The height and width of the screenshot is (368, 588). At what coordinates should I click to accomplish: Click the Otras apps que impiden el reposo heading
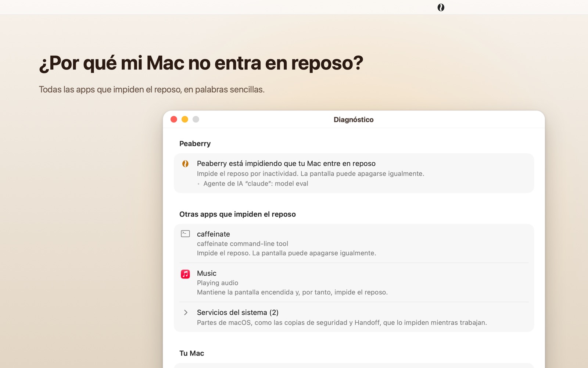[237, 214]
